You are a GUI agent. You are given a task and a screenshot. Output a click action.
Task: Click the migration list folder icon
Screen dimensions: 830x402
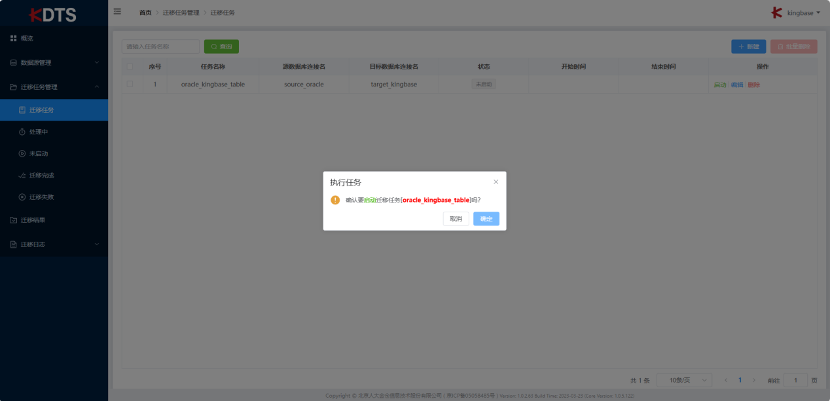tap(14, 220)
